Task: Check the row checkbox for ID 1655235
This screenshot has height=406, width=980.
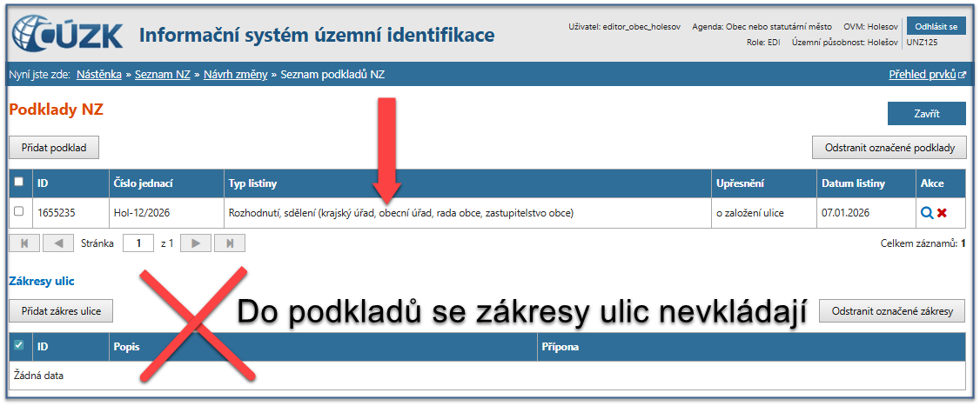Action: coord(19,212)
